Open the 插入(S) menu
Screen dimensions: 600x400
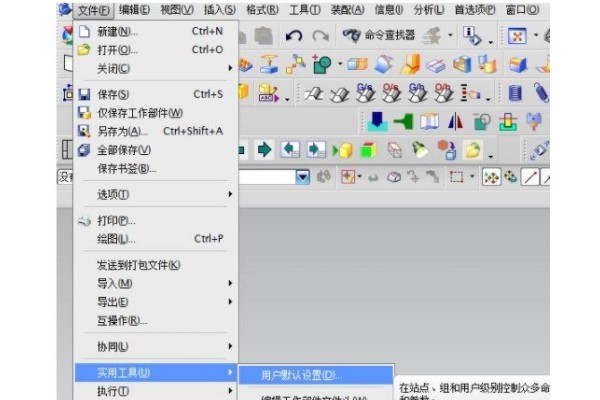click(x=220, y=10)
